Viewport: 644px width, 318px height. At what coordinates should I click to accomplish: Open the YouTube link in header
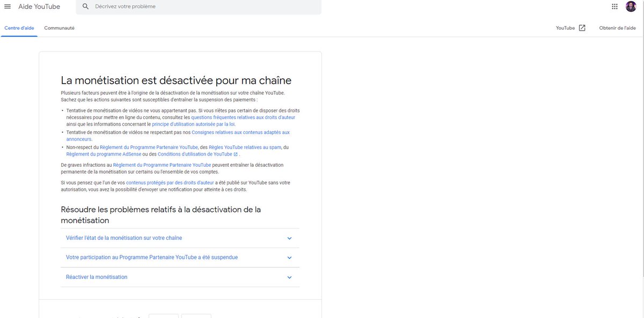tap(565, 28)
